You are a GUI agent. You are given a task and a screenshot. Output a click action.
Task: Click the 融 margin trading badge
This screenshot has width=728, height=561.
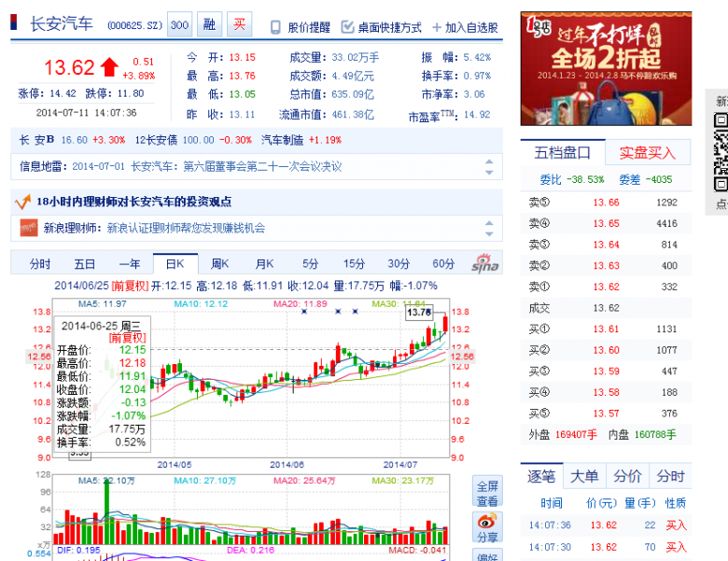[209, 24]
